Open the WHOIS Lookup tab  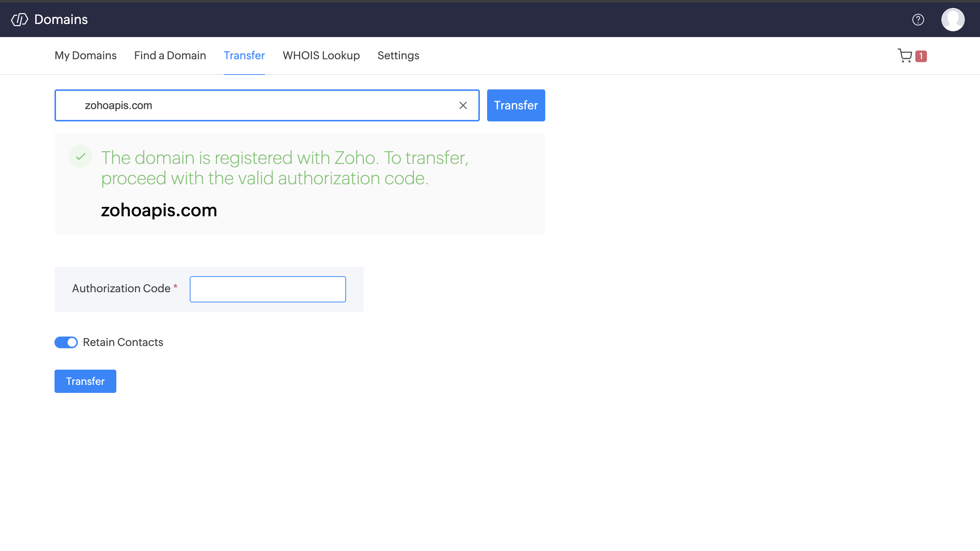[x=321, y=56]
